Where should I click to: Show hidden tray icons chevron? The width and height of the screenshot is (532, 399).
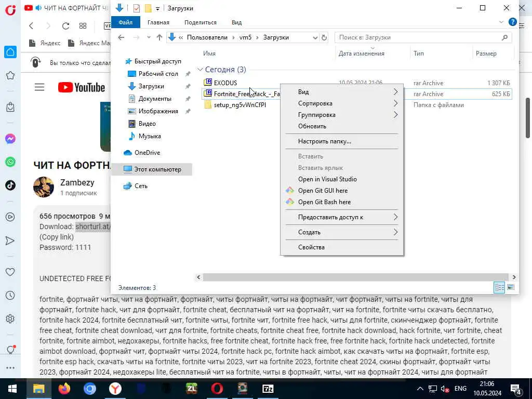[x=420, y=389]
